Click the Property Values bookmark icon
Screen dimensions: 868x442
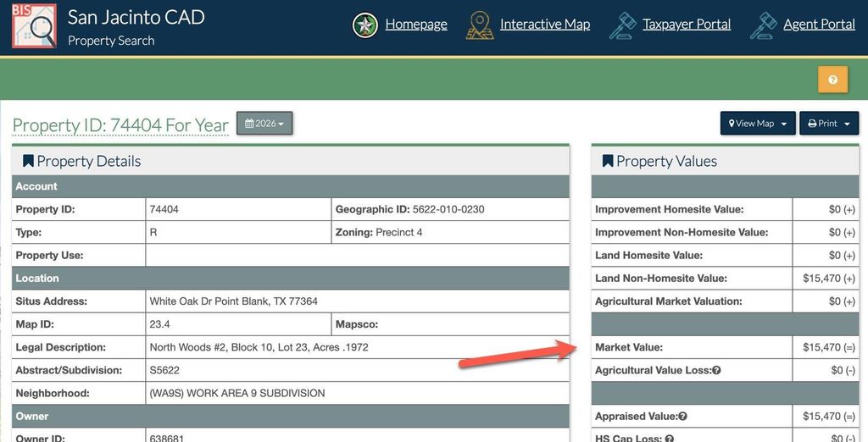(608, 161)
